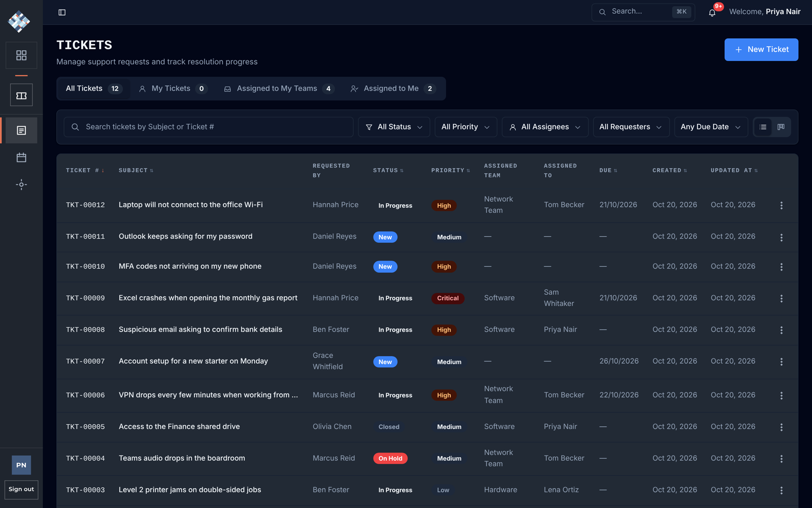Expand the All Status filter
The height and width of the screenshot is (508, 812).
pos(394,127)
